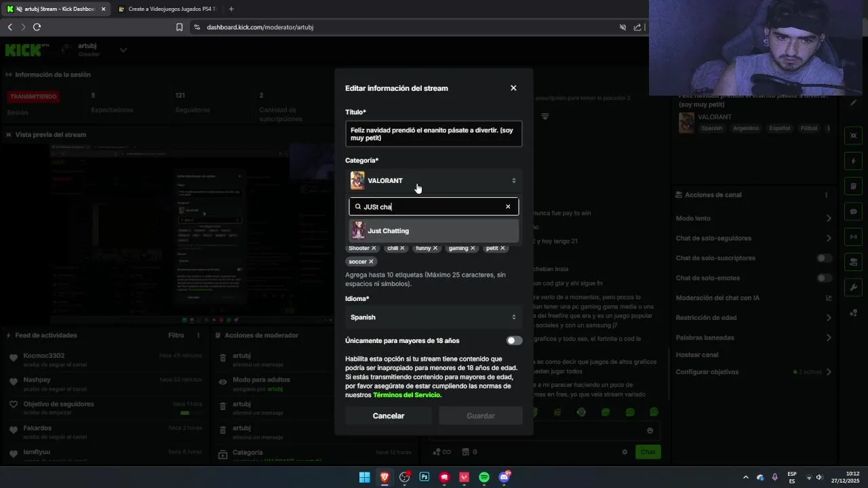Click Hostear canal
Screen dimensions: 868x488
697,354
